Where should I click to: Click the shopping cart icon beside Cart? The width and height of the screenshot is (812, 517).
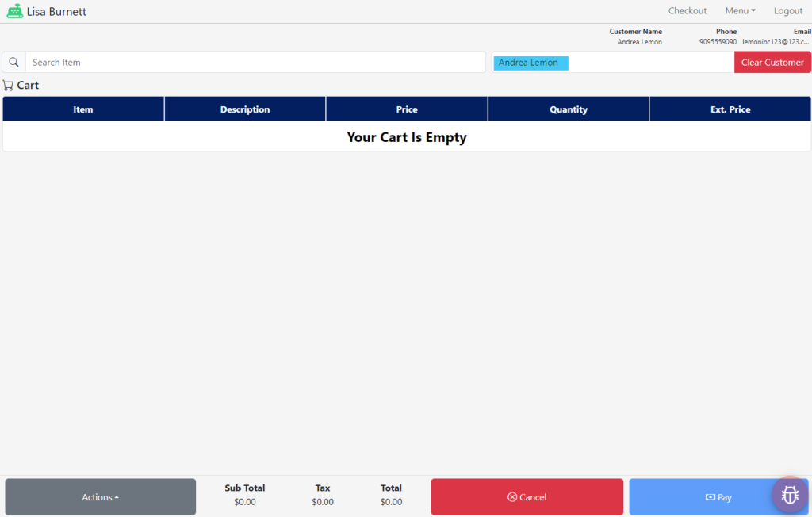click(x=7, y=85)
